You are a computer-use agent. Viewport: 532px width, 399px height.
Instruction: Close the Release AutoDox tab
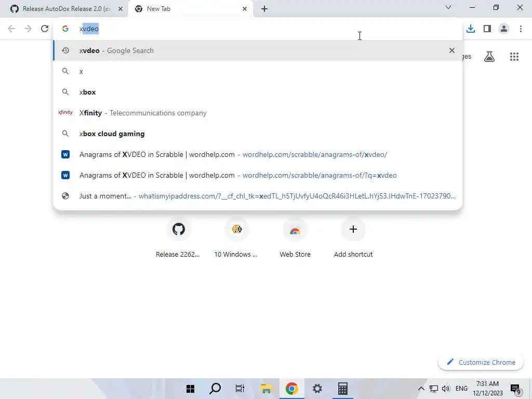click(121, 9)
